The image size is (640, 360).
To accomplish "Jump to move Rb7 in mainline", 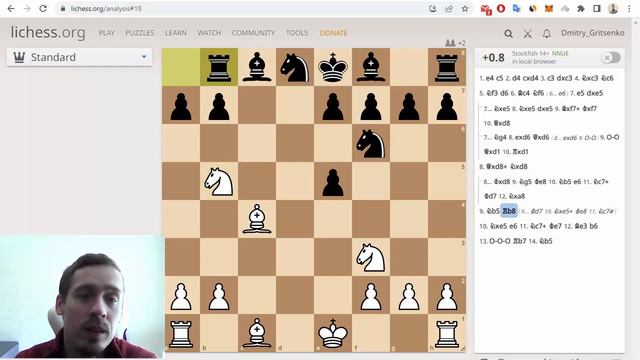I will 520,241.
